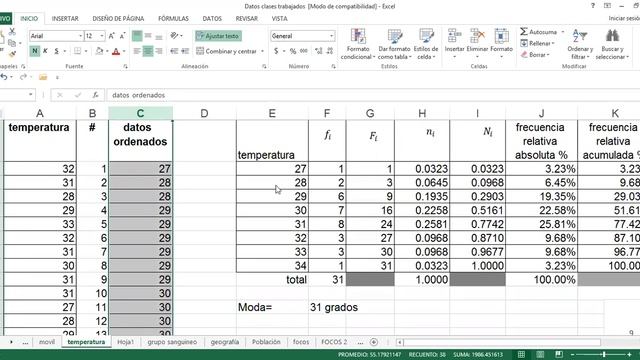The width and height of the screenshot is (640, 360).
Task: Open the grupo sanguineo sheet tab
Action: (172, 342)
